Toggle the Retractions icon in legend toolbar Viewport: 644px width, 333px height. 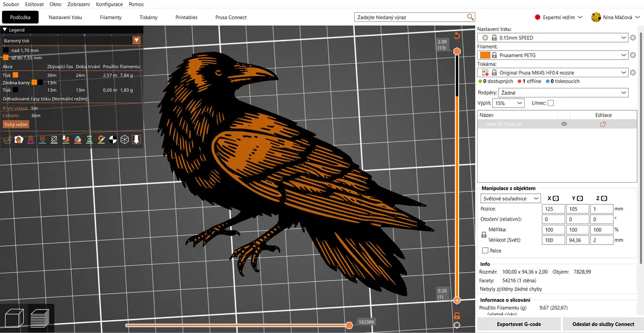pyautogui.click(x=30, y=140)
